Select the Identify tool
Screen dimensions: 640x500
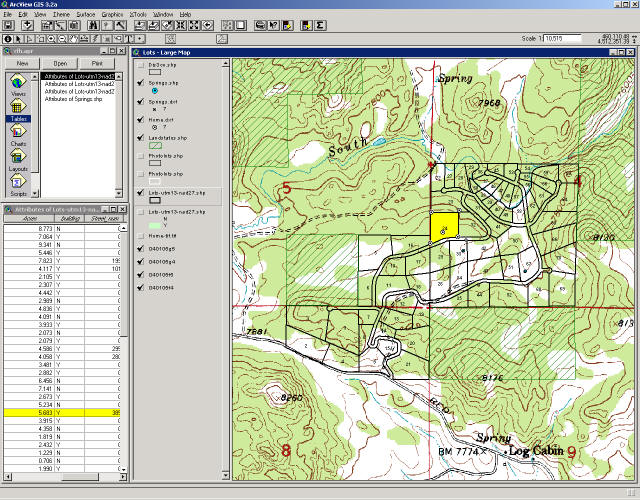tap(8, 39)
